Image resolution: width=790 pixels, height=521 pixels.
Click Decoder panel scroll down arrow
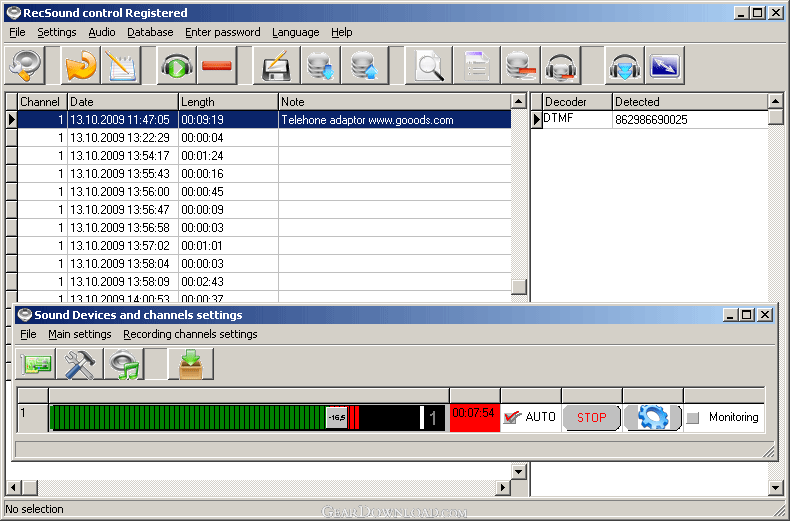(x=776, y=487)
